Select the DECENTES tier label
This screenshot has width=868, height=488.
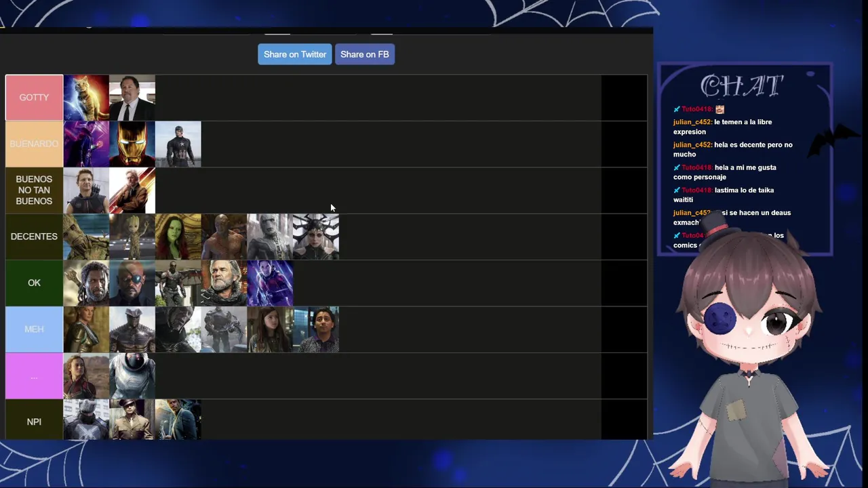(x=34, y=237)
